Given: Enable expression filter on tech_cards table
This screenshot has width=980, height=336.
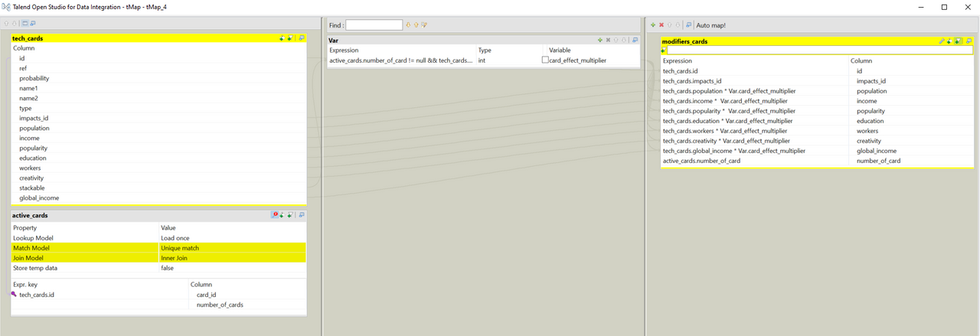Looking at the screenshot, I should click(x=290, y=38).
